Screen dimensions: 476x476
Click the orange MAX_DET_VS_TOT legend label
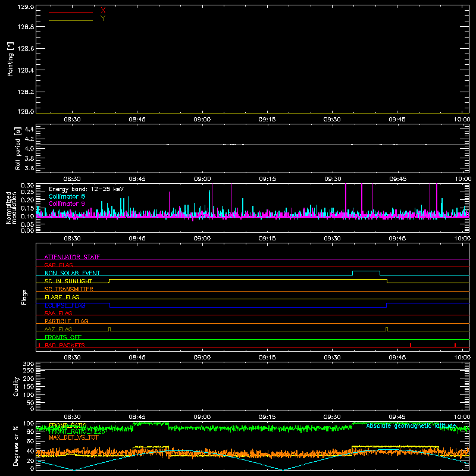click(74, 437)
